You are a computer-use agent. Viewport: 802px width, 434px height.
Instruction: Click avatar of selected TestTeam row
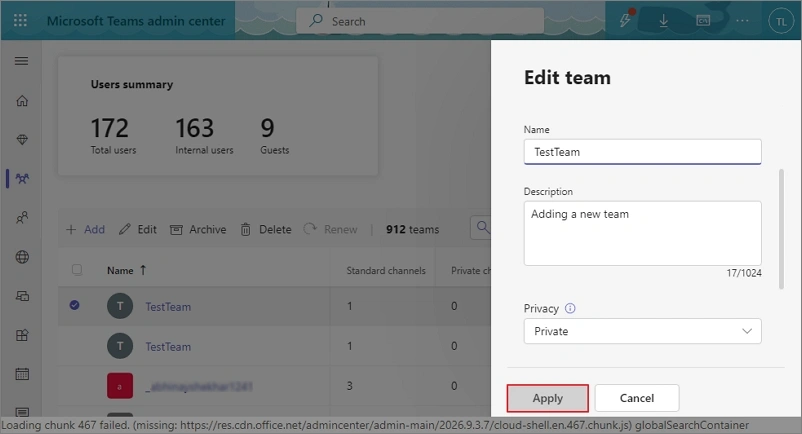(x=120, y=306)
